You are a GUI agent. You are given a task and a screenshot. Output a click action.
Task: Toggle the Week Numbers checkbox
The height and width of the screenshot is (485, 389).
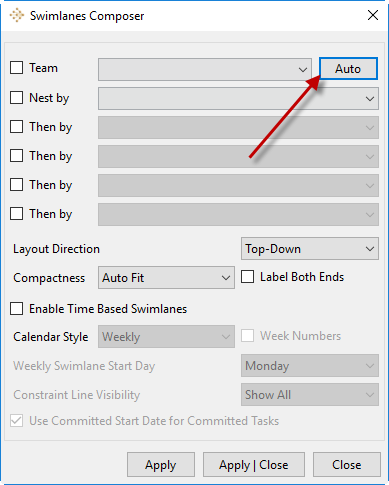247,336
